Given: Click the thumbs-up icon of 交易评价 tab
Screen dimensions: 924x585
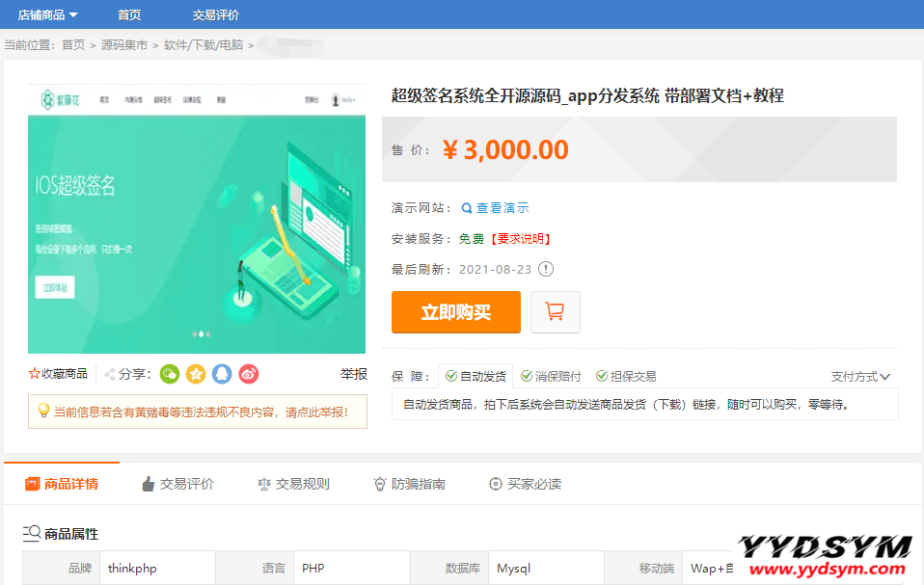Looking at the screenshot, I should pyautogui.click(x=148, y=484).
